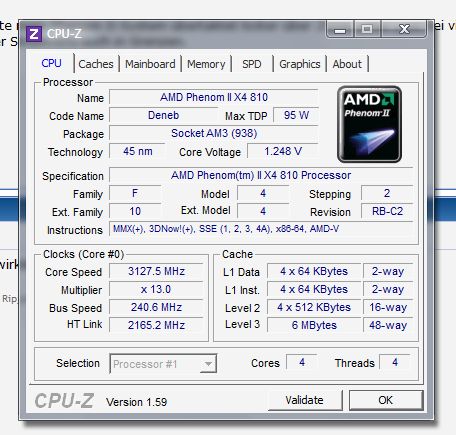Click the Core Voltage value field
Viewport: 456px width, 435px height.
[x=283, y=151]
